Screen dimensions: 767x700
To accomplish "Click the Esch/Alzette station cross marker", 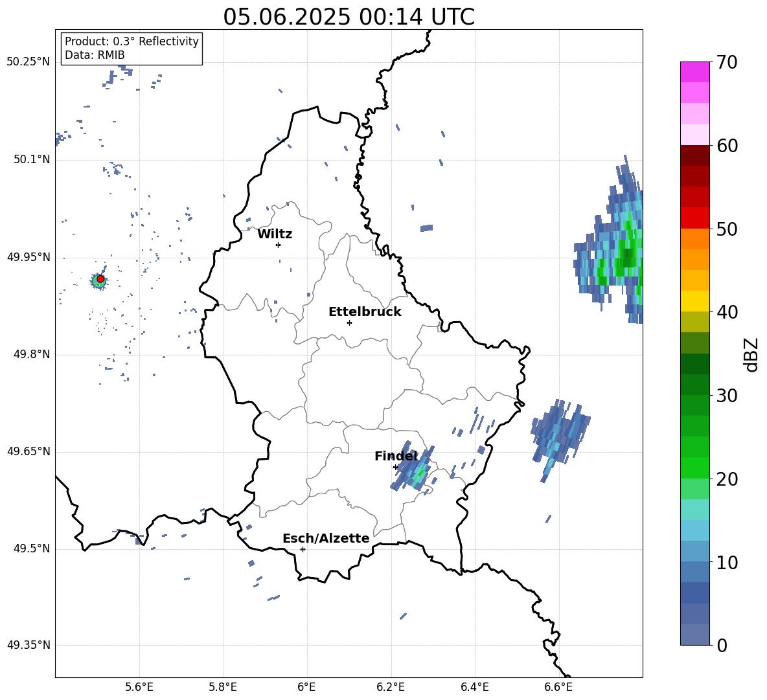I will [x=303, y=549].
